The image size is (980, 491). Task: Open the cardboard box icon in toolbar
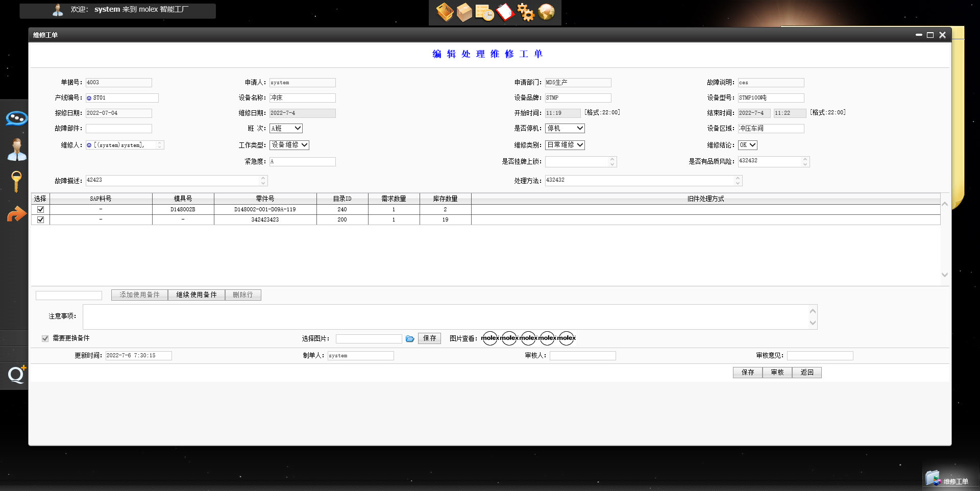(x=464, y=12)
